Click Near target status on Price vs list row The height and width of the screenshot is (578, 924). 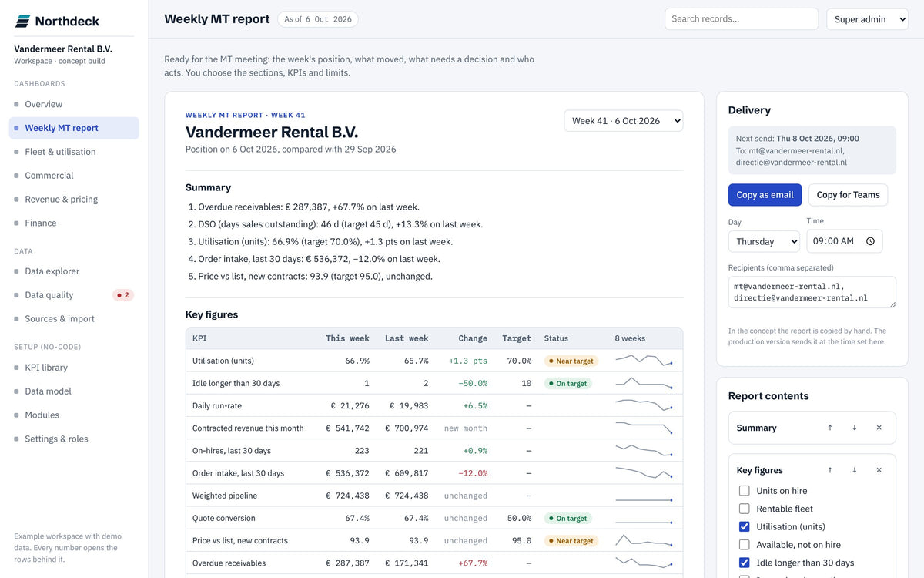pos(571,540)
